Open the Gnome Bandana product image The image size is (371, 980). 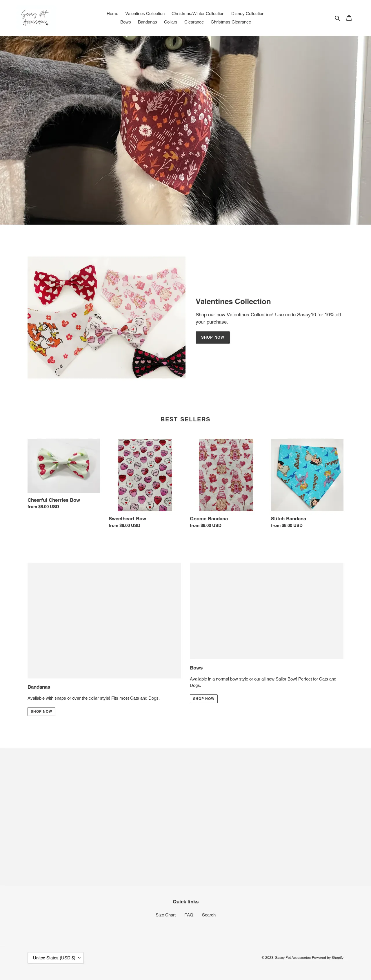pos(226,475)
